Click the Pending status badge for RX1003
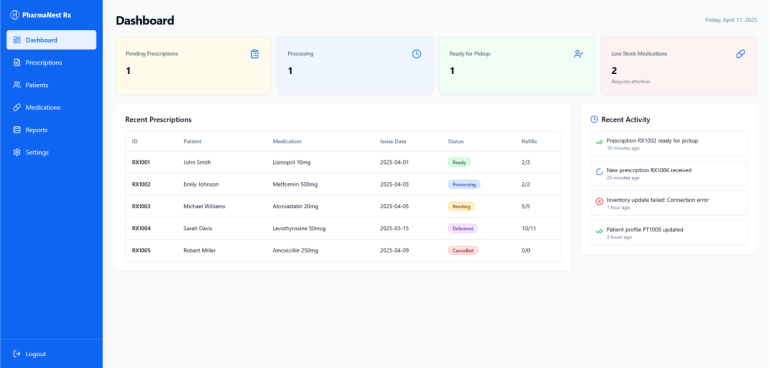 coord(461,206)
